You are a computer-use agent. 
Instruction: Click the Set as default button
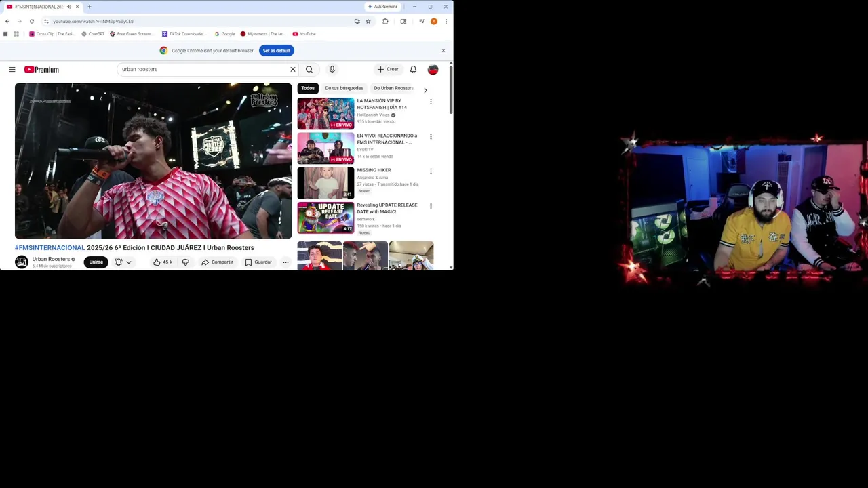tap(277, 51)
